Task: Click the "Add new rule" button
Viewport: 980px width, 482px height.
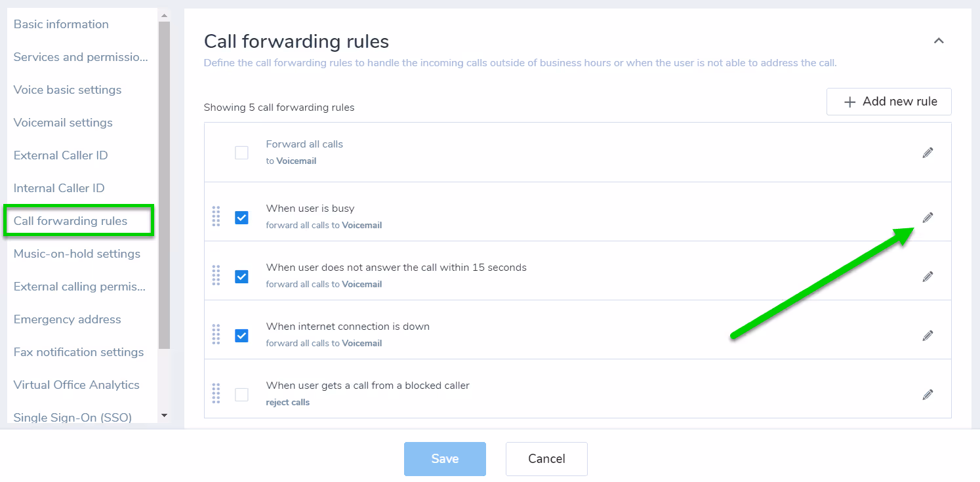Action: pos(889,102)
